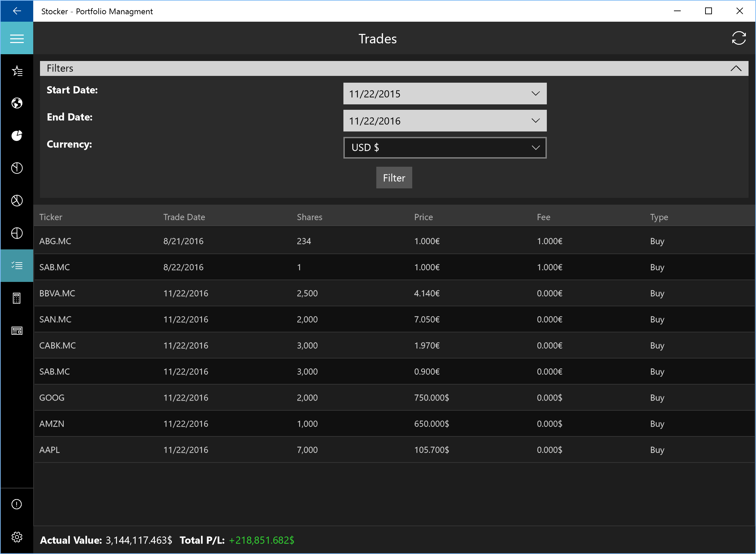
Task: Go back with the arrow button
Action: [x=17, y=11]
